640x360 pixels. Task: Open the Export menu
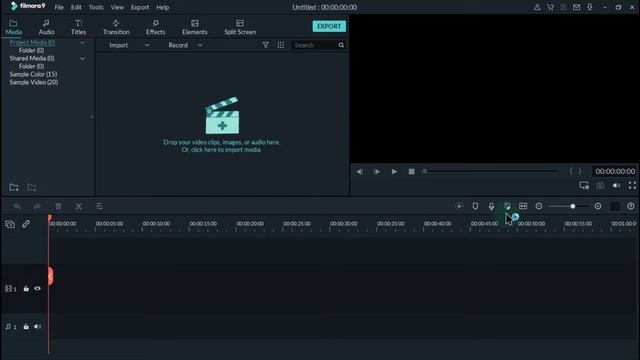pos(140,7)
